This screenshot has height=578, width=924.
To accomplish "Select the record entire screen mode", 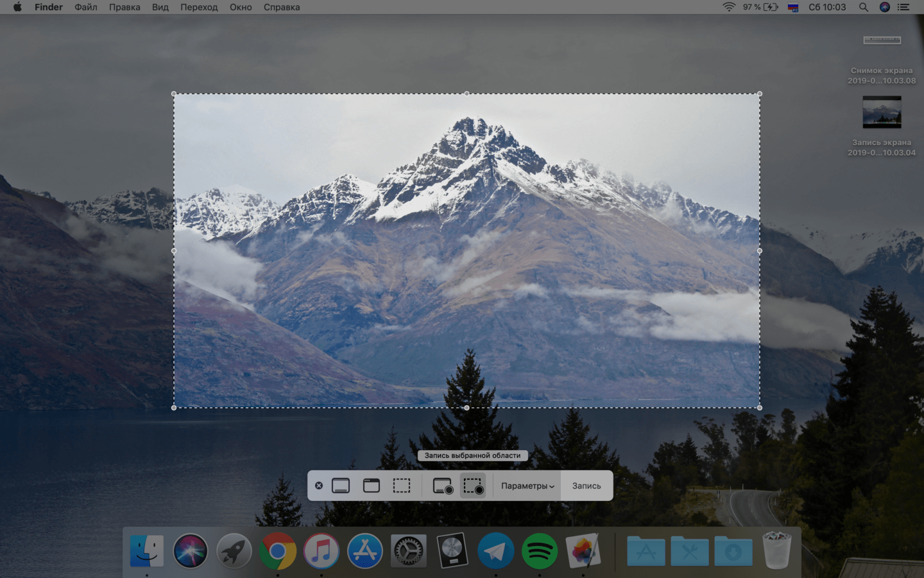I will (x=443, y=486).
